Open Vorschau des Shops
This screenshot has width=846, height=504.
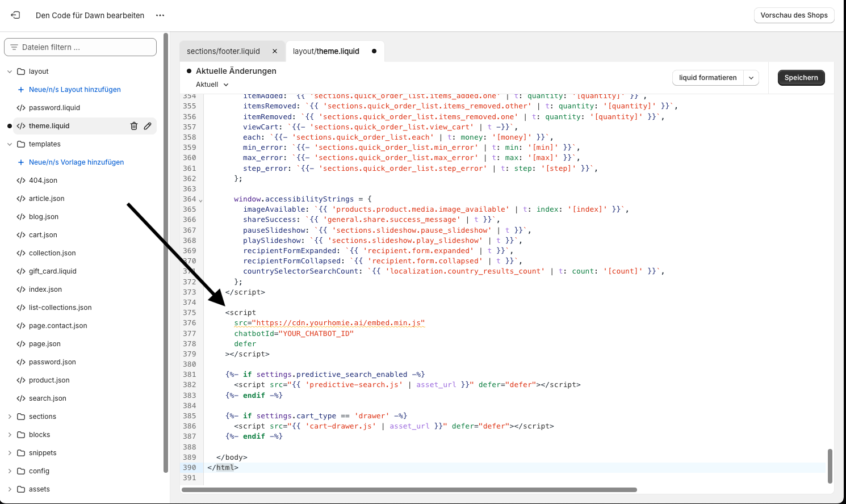pyautogui.click(x=794, y=15)
